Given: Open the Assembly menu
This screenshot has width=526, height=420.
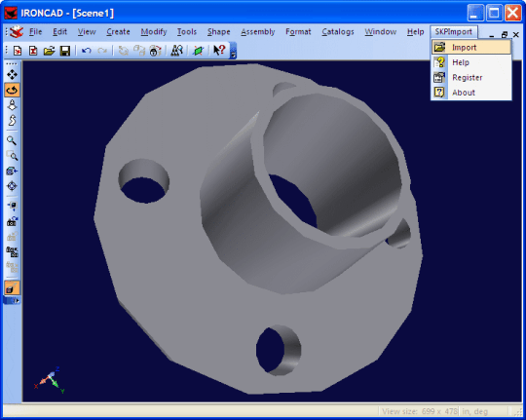Looking at the screenshot, I should pos(257,32).
